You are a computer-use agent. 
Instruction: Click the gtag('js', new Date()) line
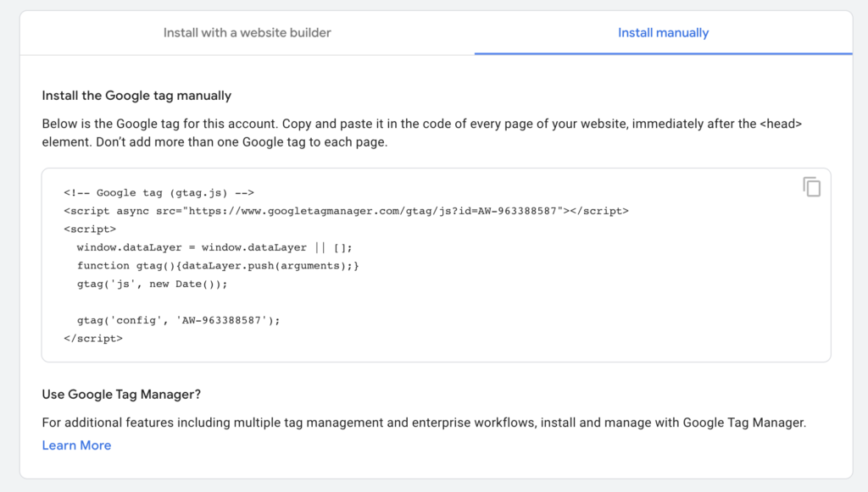point(153,284)
